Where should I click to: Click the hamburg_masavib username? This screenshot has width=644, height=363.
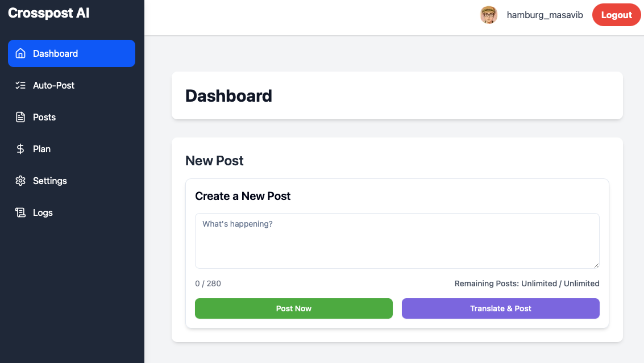(x=545, y=15)
